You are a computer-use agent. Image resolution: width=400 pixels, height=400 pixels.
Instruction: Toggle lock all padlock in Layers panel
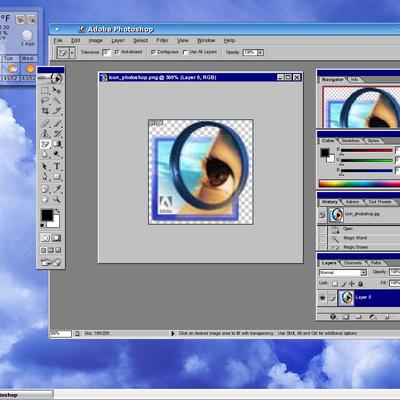[x=360, y=284]
